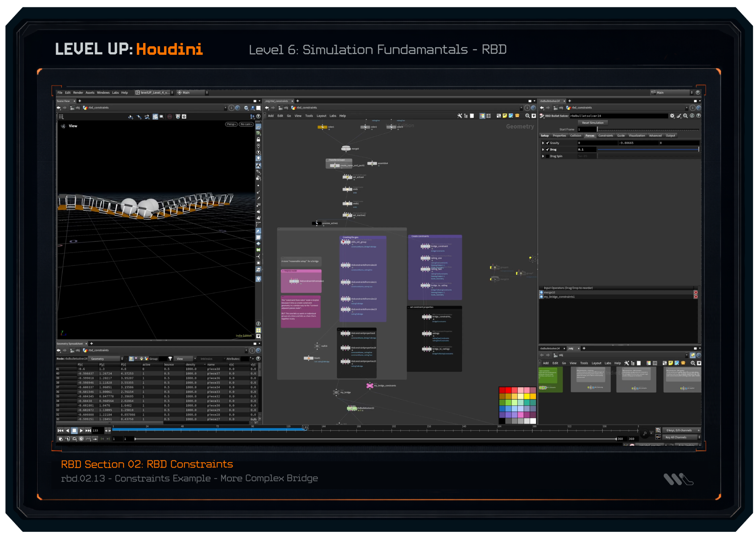Enable the real-time playback clock icon
The height and width of the screenshot is (537, 756).
81,439
